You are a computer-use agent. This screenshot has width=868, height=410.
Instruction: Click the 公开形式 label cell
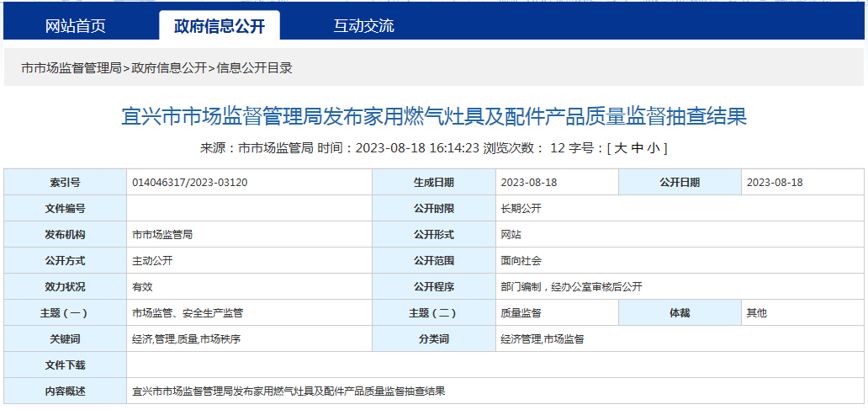tap(434, 234)
